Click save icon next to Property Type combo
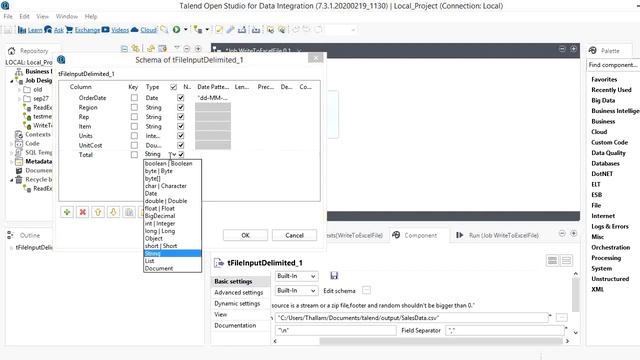Viewport: 640px width, 360px height. pyautogui.click(x=334, y=276)
